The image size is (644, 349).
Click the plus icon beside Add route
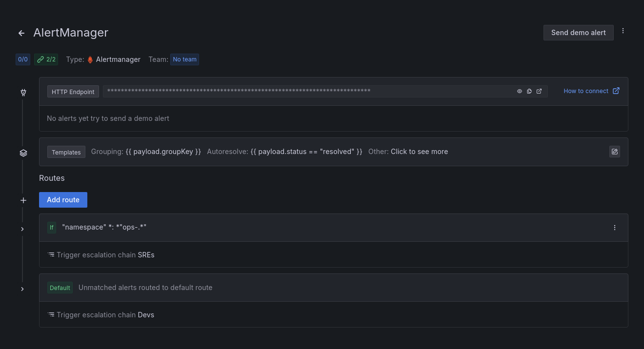(x=23, y=200)
